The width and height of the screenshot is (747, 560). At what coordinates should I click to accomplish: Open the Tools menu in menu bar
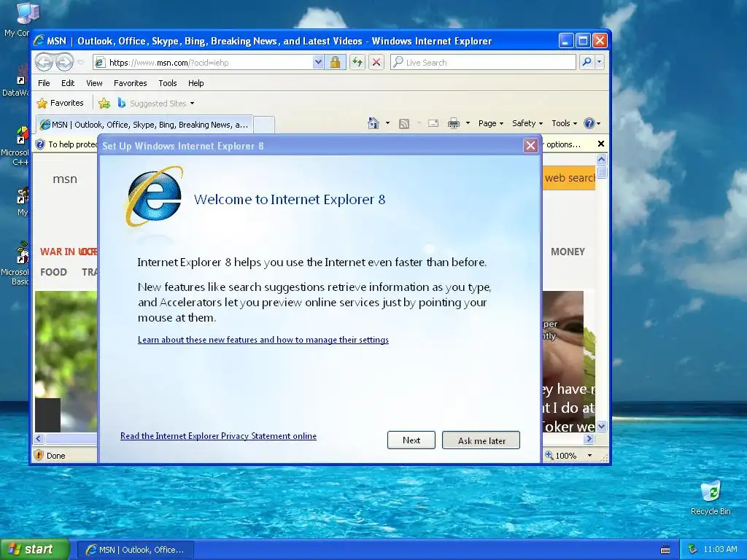(x=168, y=83)
